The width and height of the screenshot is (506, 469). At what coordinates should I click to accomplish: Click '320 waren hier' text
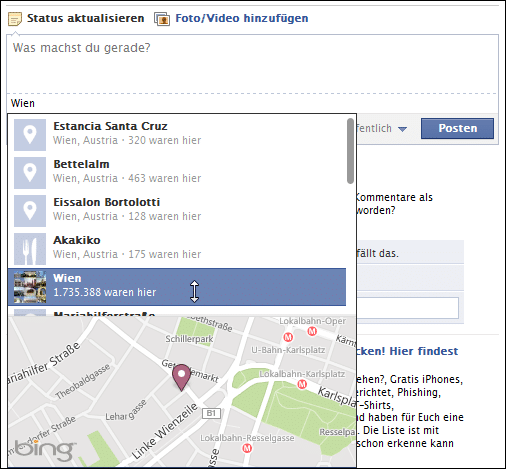tap(165, 140)
